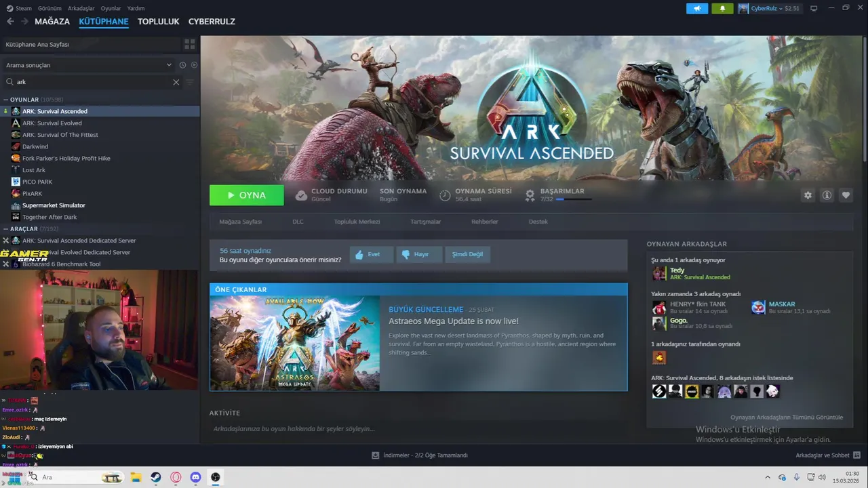
Task: Open the CYBERRULZ profile tab
Action: point(212,22)
